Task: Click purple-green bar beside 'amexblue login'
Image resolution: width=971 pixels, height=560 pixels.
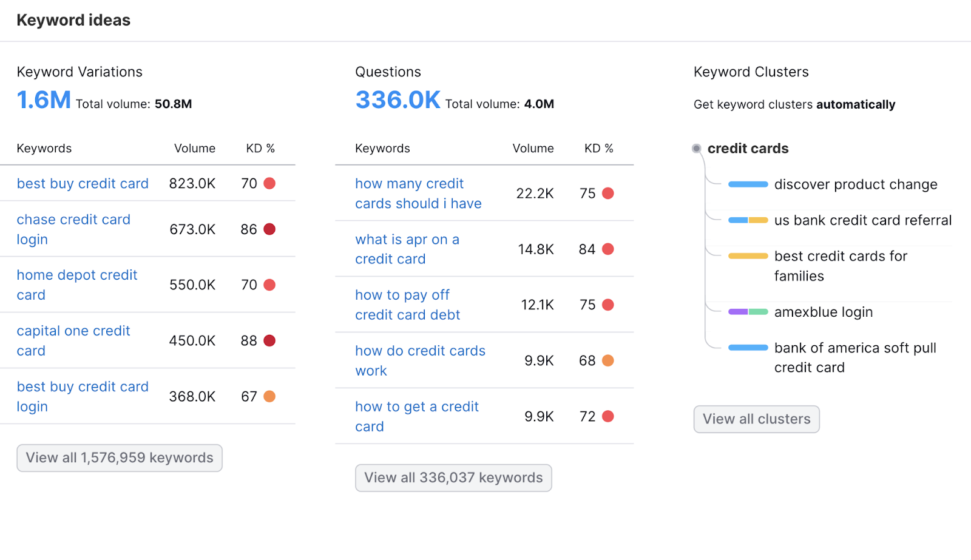Action: pyautogui.click(x=748, y=312)
